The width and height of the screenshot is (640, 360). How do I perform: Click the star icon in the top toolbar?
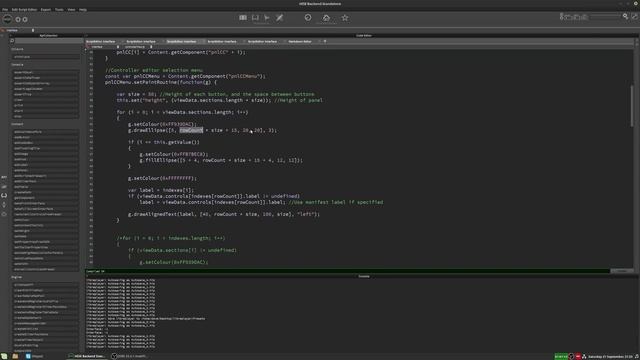pos(345,18)
